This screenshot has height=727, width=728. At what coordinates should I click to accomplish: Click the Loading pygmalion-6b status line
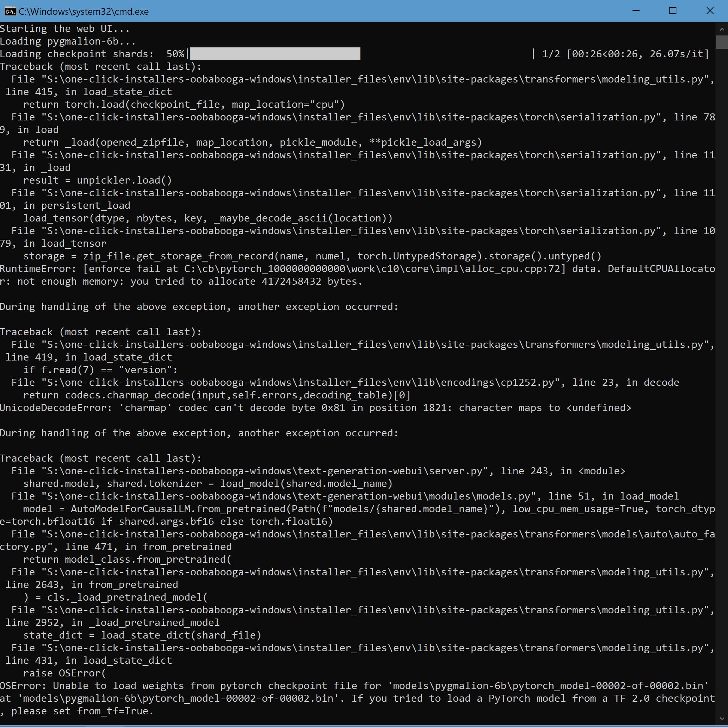(x=68, y=41)
